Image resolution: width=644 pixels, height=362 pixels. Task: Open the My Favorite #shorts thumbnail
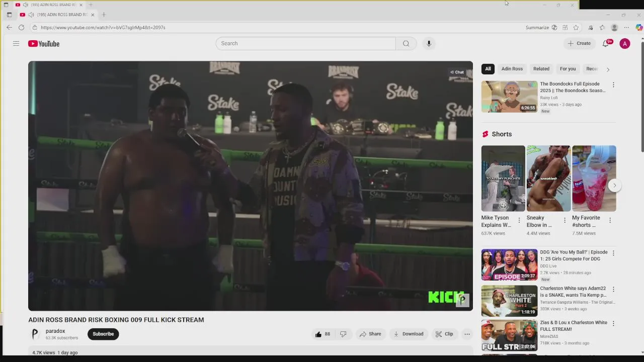(594, 178)
